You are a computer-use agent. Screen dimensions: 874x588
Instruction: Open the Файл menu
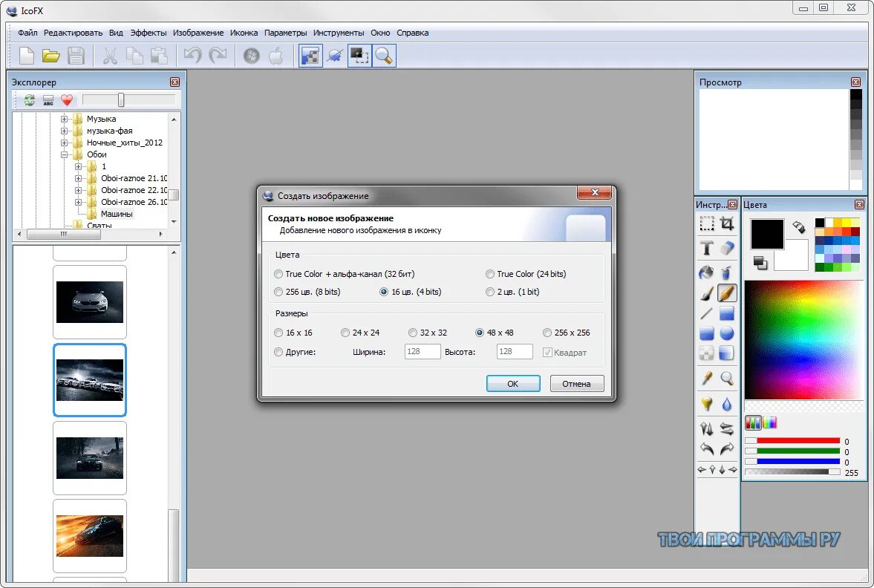point(27,33)
